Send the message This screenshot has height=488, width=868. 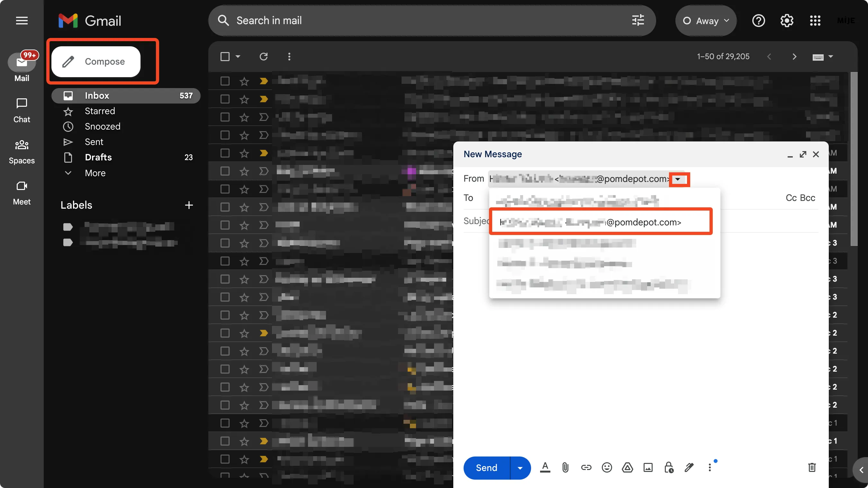486,468
